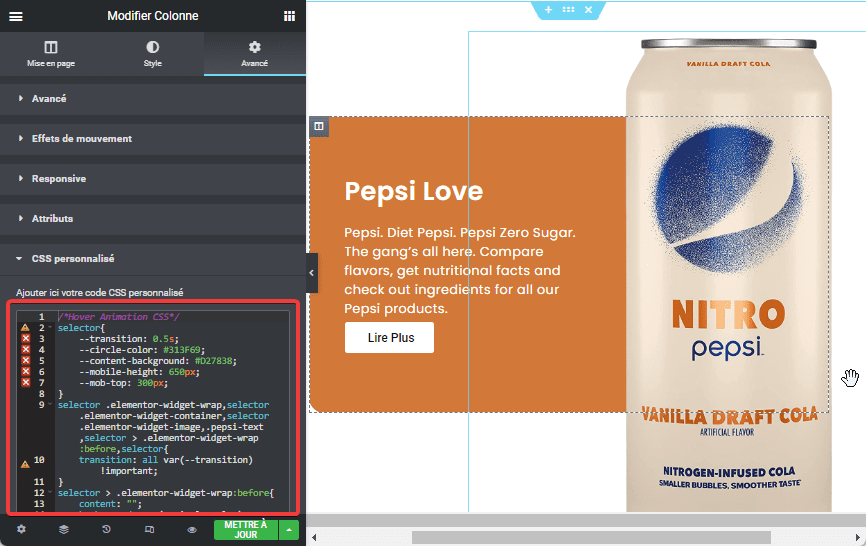Select the Pepsi description paragraph

click(x=460, y=271)
